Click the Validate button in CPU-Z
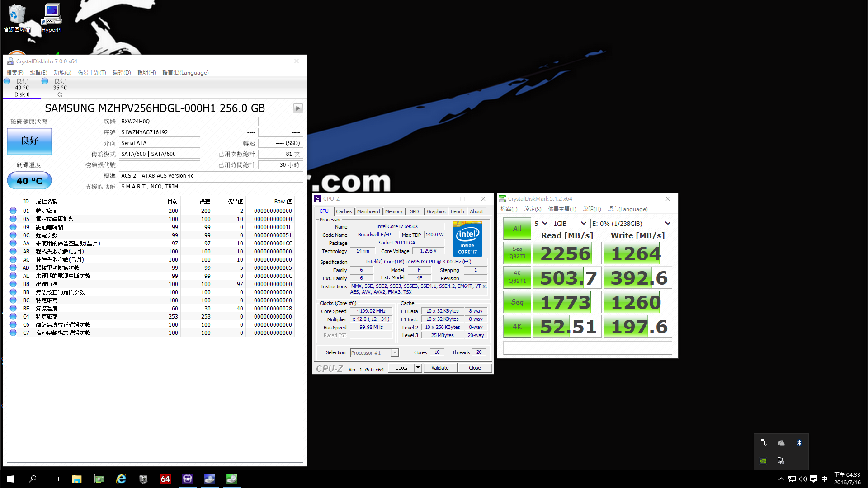The image size is (868, 488). pyautogui.click(x=440, y=368)
